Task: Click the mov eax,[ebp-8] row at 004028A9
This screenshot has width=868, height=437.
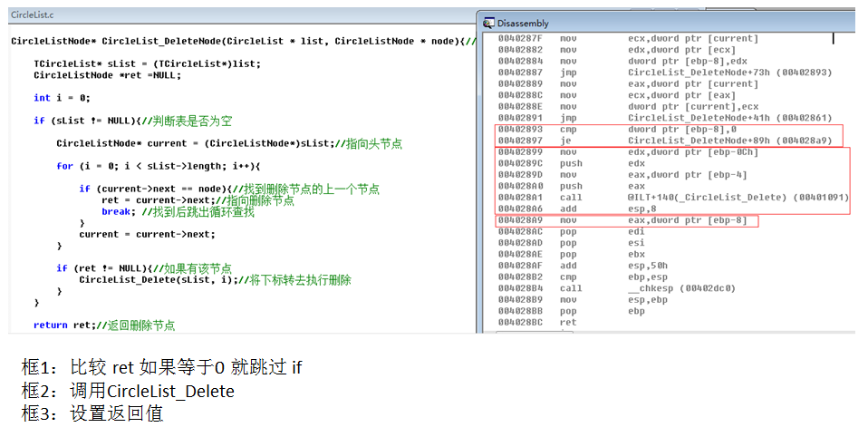Action: 622,220
